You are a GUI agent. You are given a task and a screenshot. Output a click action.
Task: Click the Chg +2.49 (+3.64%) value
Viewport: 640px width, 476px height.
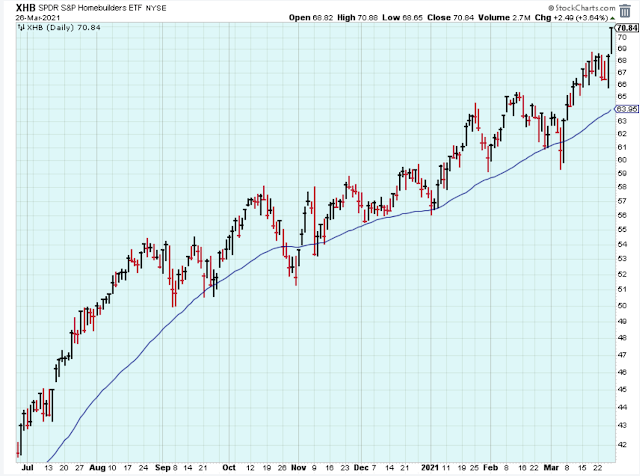[x=571, y=18]
